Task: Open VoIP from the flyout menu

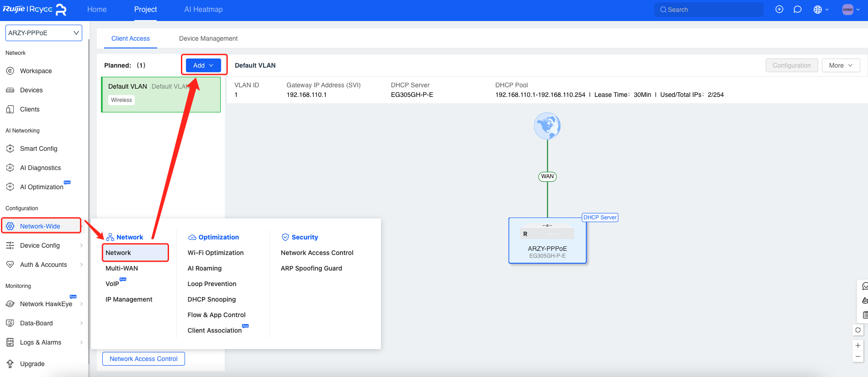Action: click(112, 284)
